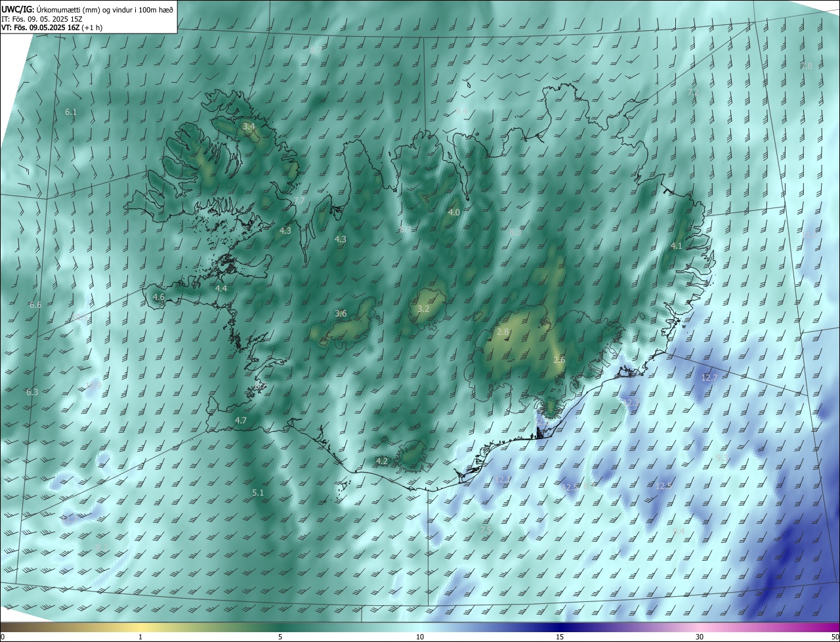Click the 7.5 value south of Iceland
The height and width of the screenshot is (642, 840).
point(486,530)
